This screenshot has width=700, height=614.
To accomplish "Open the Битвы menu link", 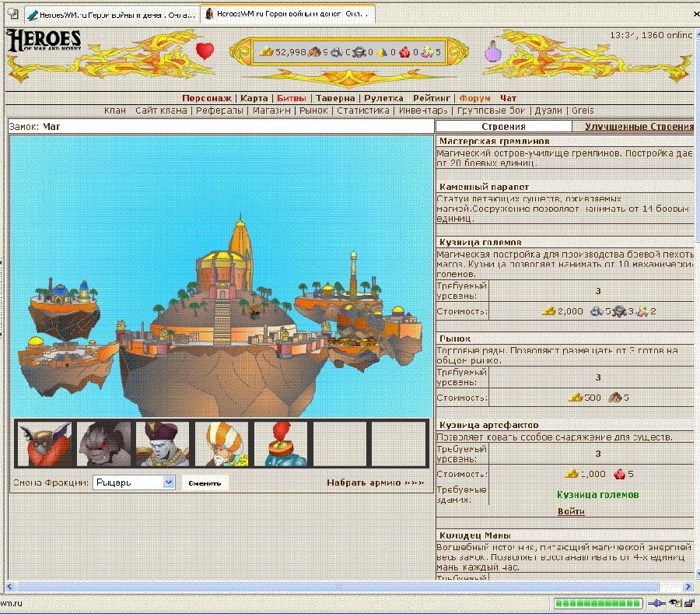I will pos(291,98).
